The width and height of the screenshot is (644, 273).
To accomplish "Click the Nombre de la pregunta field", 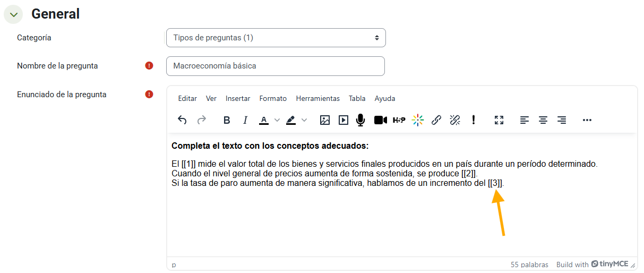I will (x=275, y=66).
